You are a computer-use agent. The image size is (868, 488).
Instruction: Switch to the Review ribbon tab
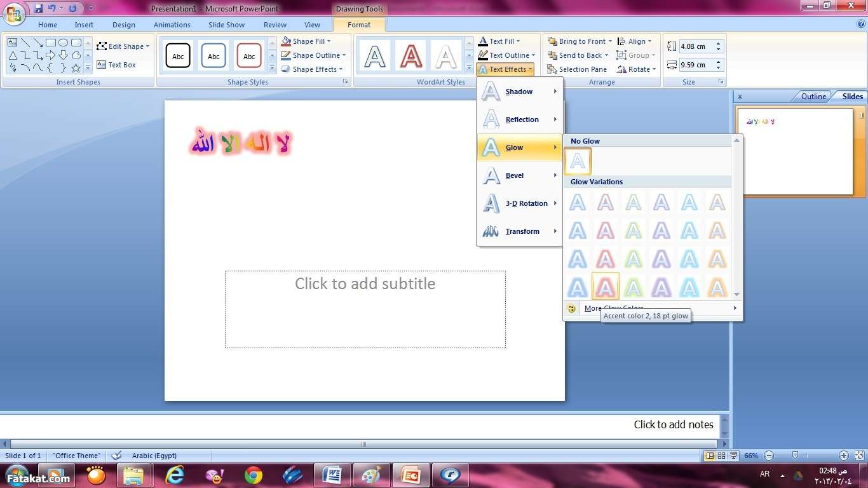(x=275, y=25)
